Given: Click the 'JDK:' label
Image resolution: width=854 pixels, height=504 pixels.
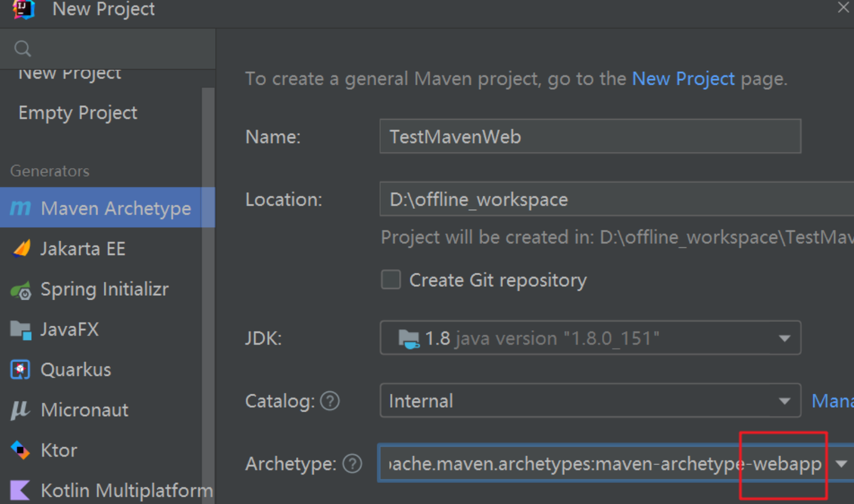Looking at the screenshot, I should tap(264, 339).
